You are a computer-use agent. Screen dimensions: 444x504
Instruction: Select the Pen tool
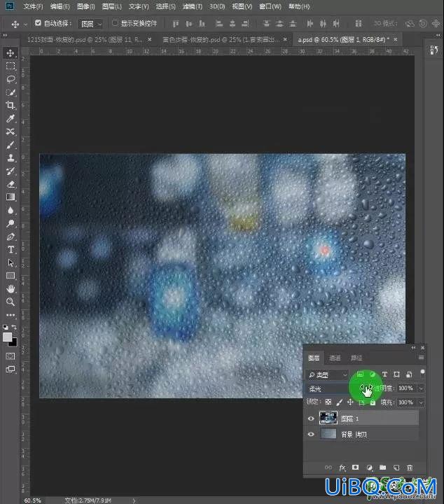(11, 237)
